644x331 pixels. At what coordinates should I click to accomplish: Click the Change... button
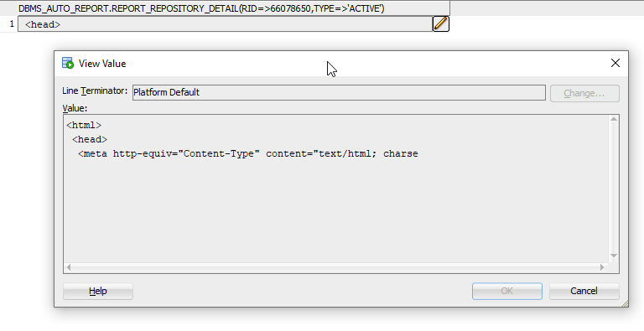(x=584, y=93)
